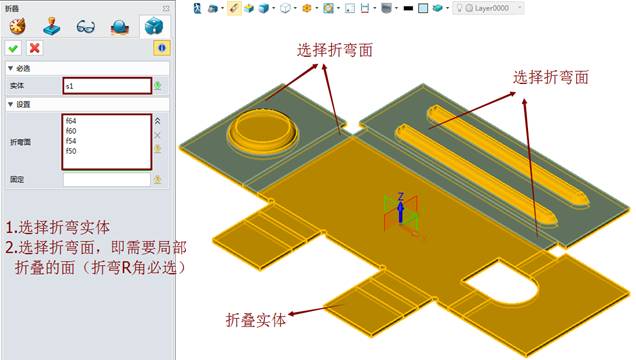636x360 pixels.
Task: Click the black line color swatch
Action: click(x=408, y=8)
